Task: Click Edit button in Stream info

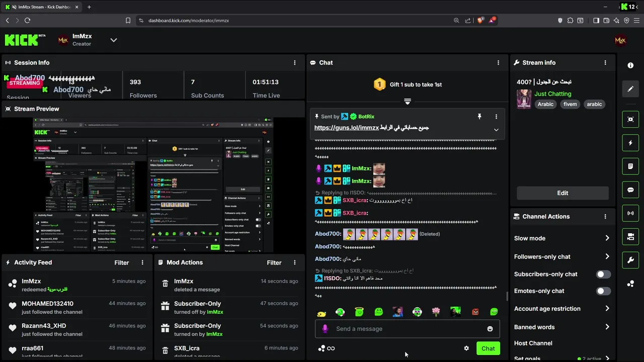Action: tap(562, 193)
